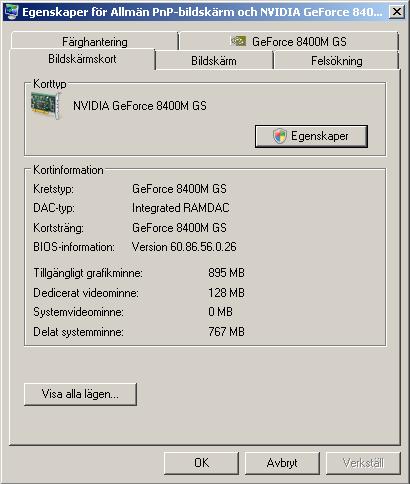The image size is (410, 484).
Task: Switch to the Bildskärm tab
Action: click(x=214, y=61)
